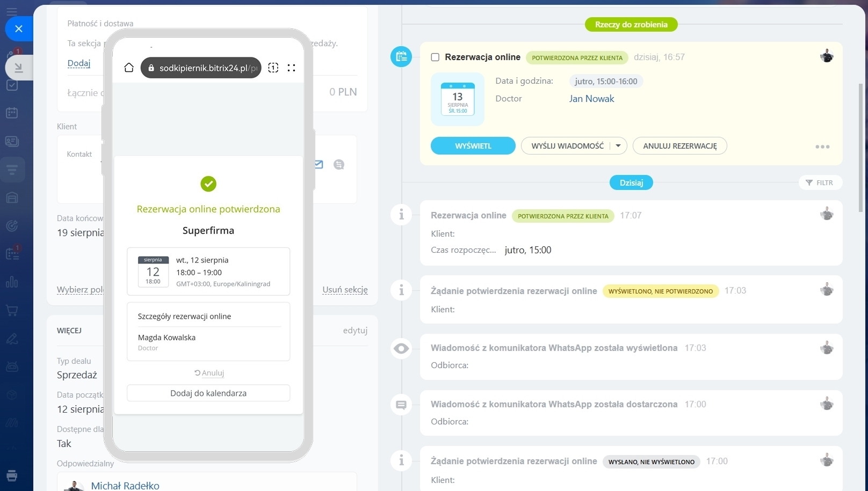The width and height of the screenshot is (868, 491).
Task: Open the Calendar icon in the sidebar
Action: (12, 113)
